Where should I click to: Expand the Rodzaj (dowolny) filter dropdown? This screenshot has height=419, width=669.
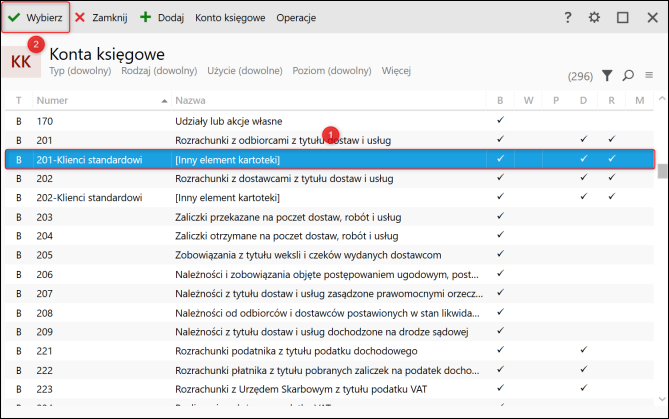159,71
